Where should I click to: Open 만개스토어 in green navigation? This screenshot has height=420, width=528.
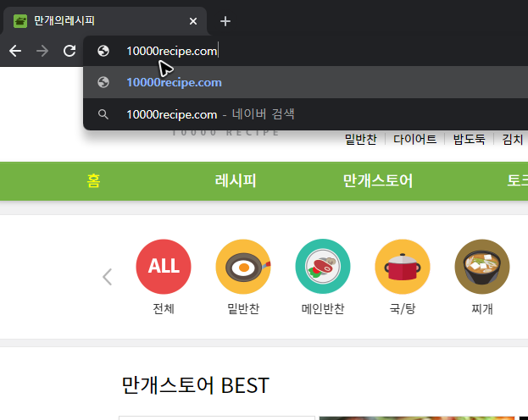tap(377, 180)
